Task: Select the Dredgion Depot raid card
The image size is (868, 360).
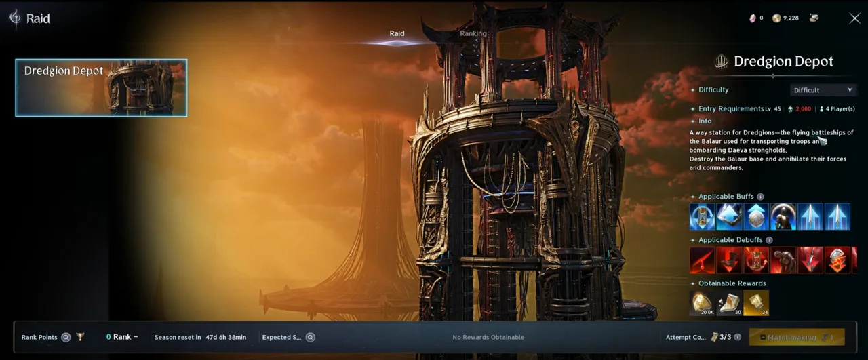Action: 101,87
